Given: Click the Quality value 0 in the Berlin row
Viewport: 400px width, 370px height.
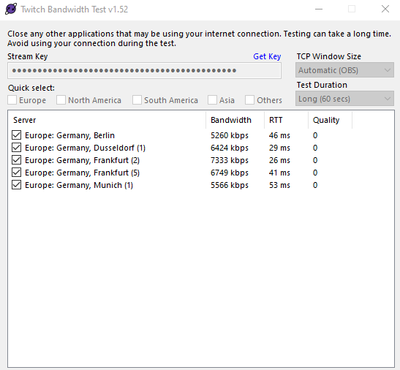Looking at the screenshot, I should point(315,135).
